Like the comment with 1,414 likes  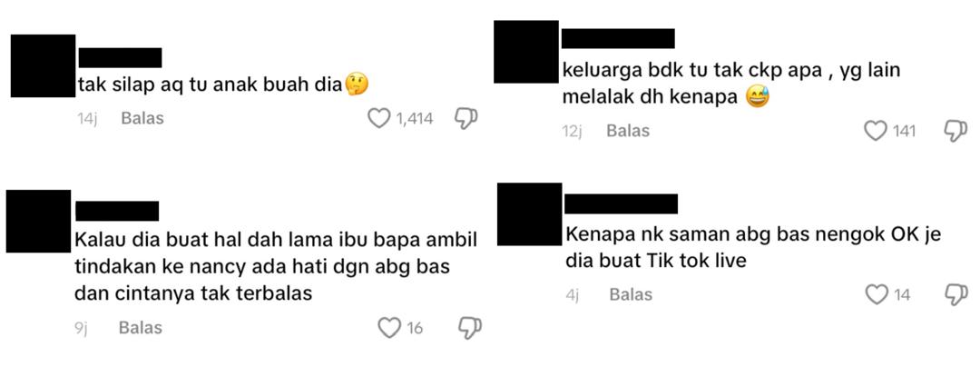point(378,118)
